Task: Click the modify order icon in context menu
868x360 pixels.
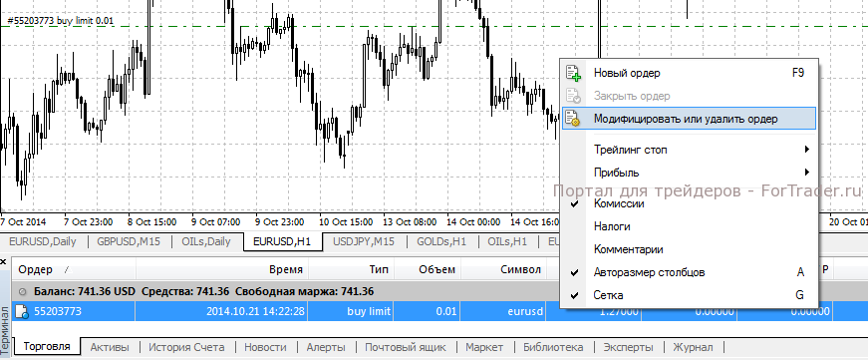Action: pos(573,119)
